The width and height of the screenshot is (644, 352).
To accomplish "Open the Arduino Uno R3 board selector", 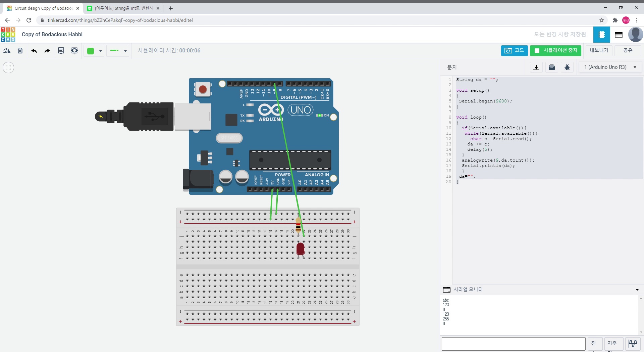I will pos(610,67).
